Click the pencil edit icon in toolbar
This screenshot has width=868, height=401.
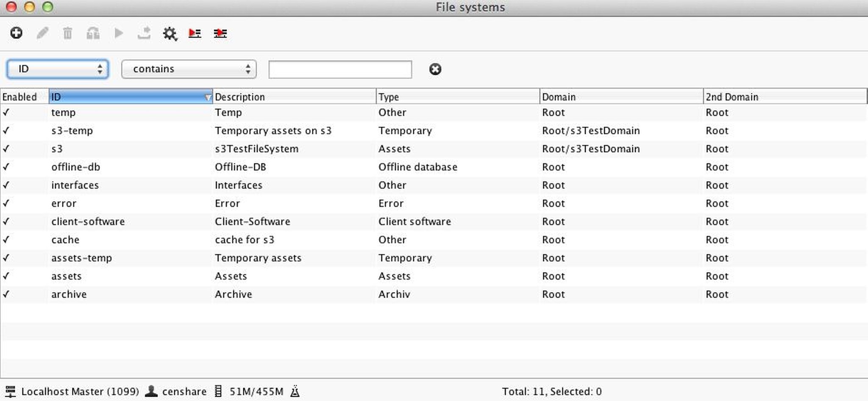(x=42, y=33)
